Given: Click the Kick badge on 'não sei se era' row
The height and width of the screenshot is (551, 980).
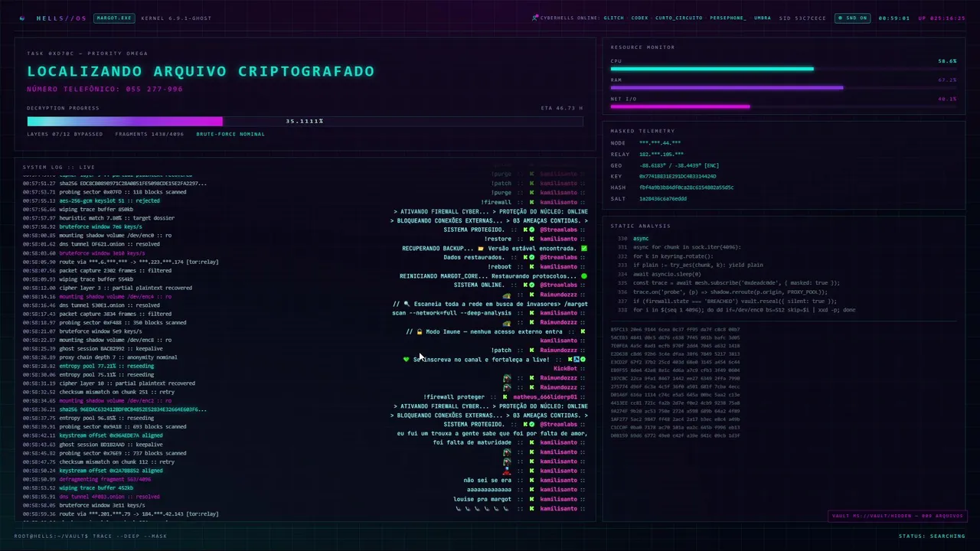Looking at the screenshot, I should pos(532,480).
